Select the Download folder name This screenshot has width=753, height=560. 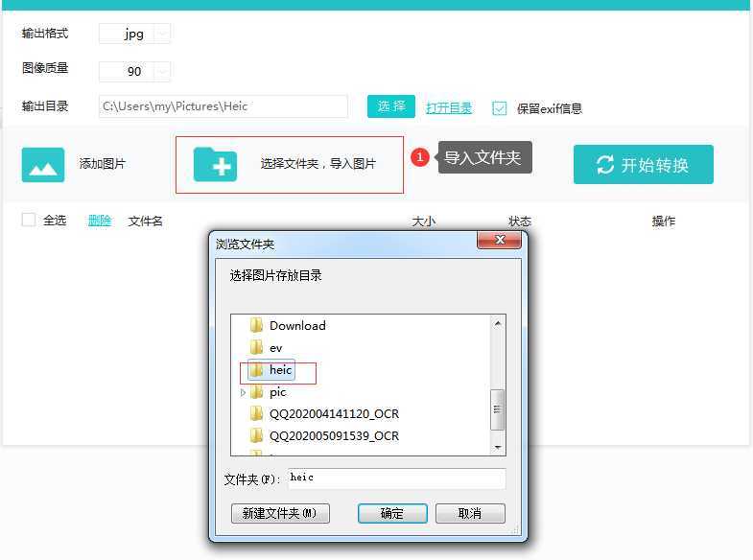click(297, 325)
